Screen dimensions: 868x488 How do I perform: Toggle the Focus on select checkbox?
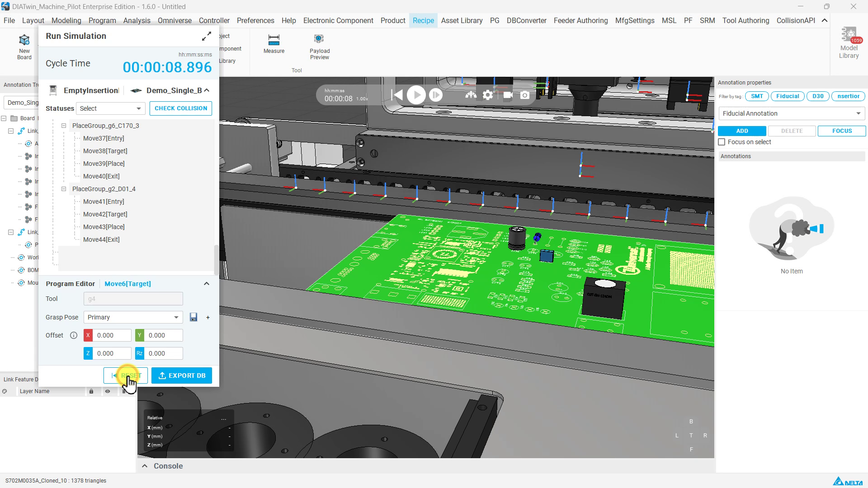click(x=722, y=142)
